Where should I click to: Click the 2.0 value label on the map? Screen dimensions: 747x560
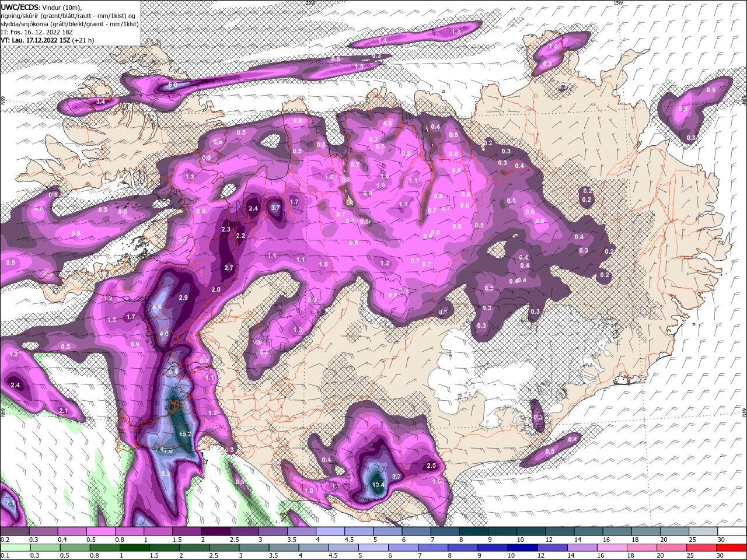tap(216, 289)
